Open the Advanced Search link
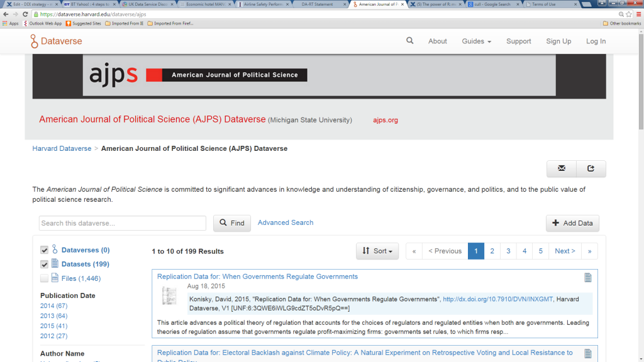644x362 pixels. [x=286, y=222]
